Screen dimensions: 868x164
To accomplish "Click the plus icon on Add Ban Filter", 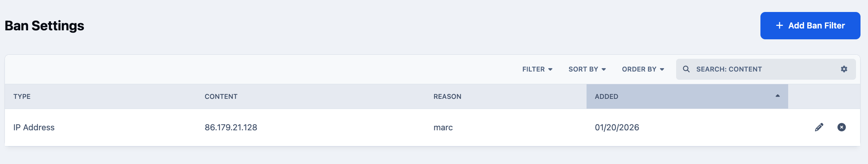I will tap(780, 25).
